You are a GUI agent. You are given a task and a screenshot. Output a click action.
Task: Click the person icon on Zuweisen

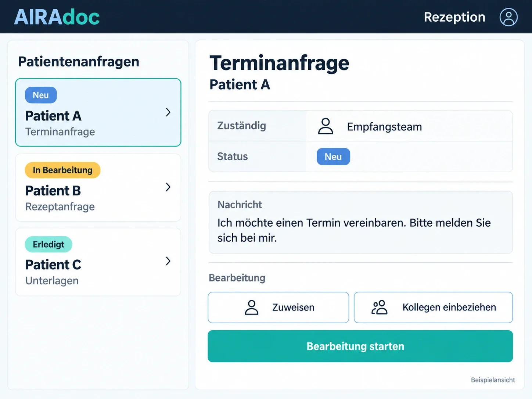(x=252, y=308)
